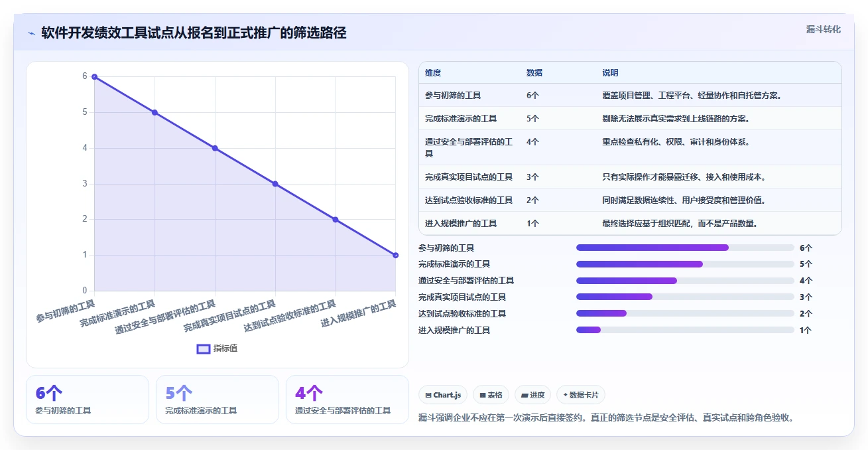Open the 4个 通过安全与部署评估的工具 summary card
The image size is (868, 450).
347,400
